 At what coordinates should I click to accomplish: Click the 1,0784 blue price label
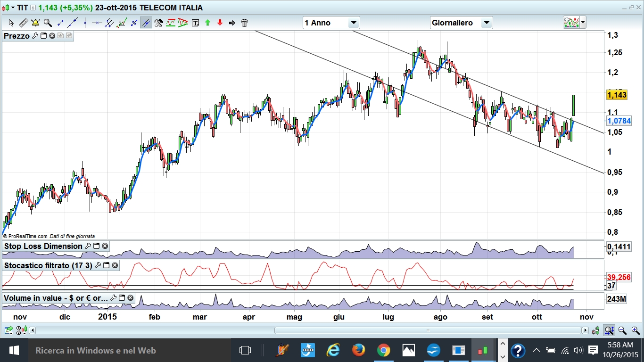[x=619, y=121]
